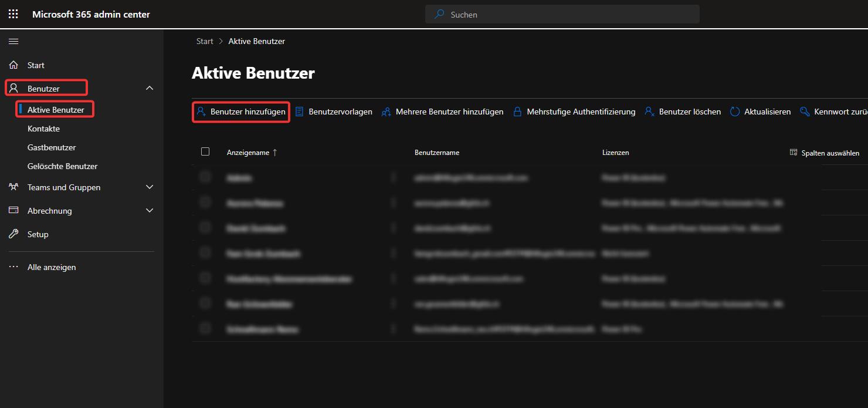Click the home icon beside Start in sidebar

pyautogui.click(x=13, y=65)
